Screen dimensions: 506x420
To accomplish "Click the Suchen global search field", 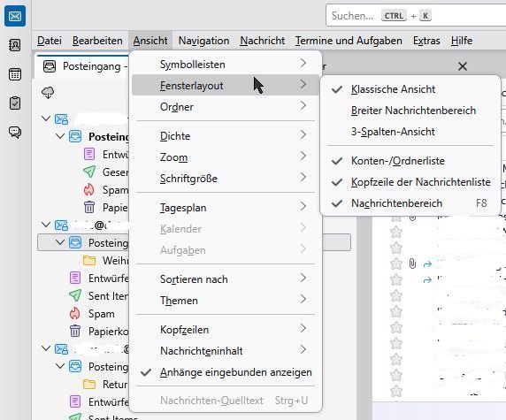I will [x=416, y=15].
